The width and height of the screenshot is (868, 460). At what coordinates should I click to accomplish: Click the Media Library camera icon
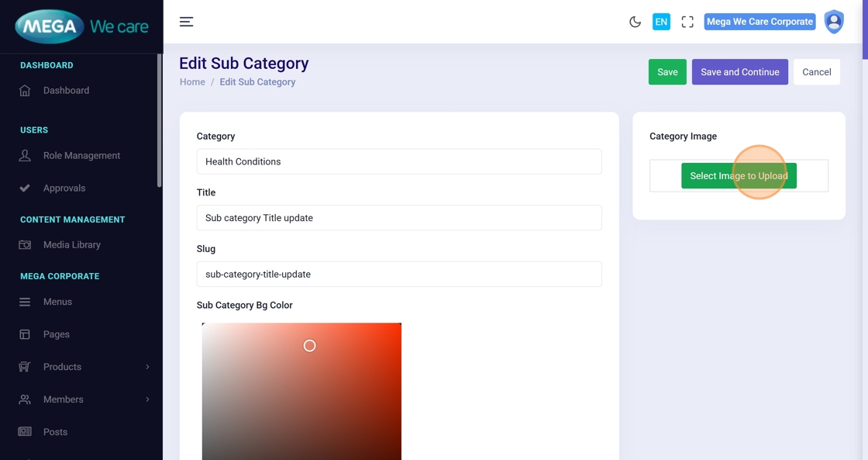(25, 245)
